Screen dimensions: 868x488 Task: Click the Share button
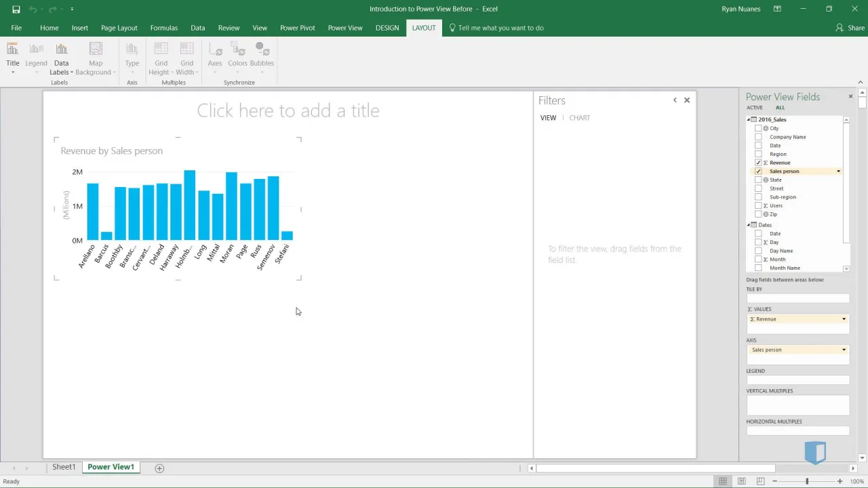850,28
